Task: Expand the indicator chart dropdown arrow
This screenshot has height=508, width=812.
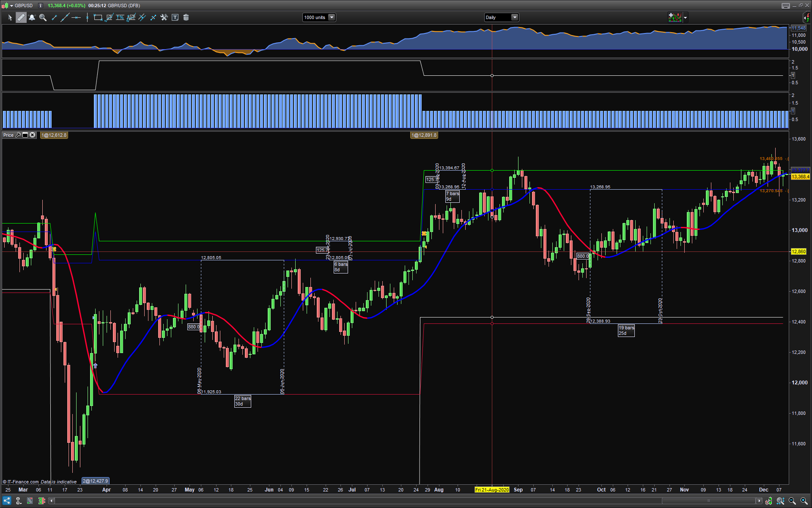Action: click(686, 17)
